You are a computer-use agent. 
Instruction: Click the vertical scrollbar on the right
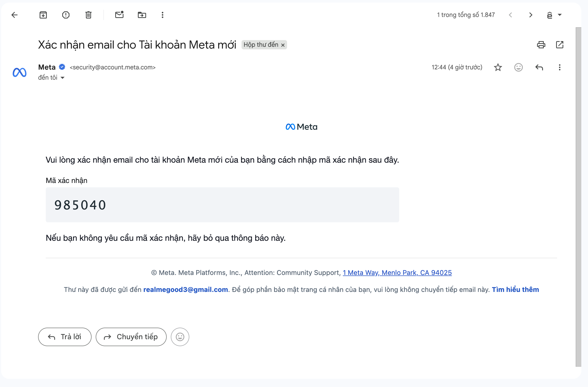[578, 197]
